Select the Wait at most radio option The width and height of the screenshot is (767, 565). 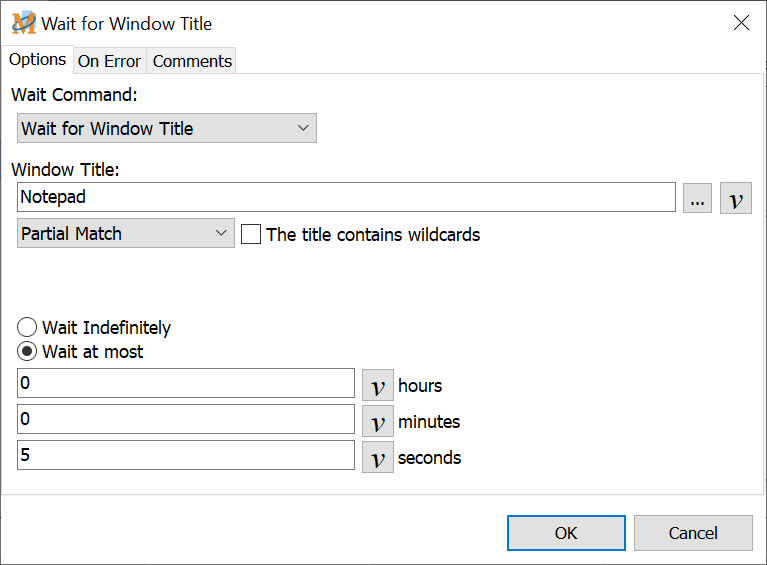28,352
